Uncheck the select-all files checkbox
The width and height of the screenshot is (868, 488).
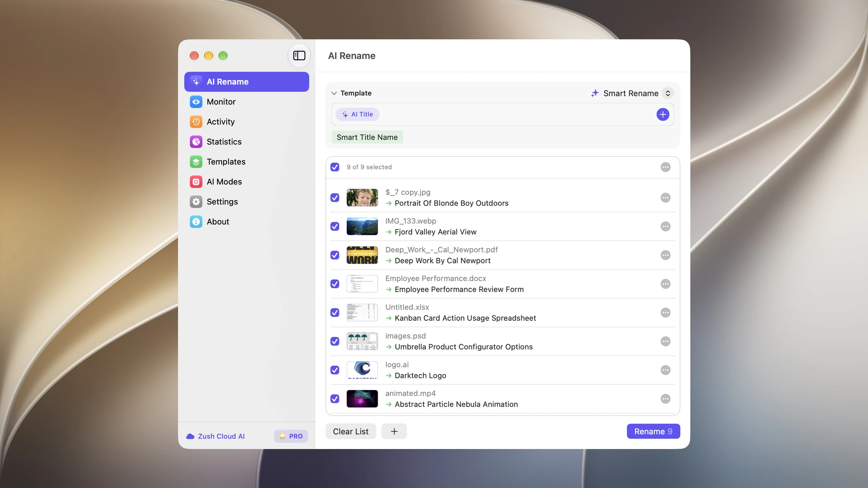coord(335,167)
